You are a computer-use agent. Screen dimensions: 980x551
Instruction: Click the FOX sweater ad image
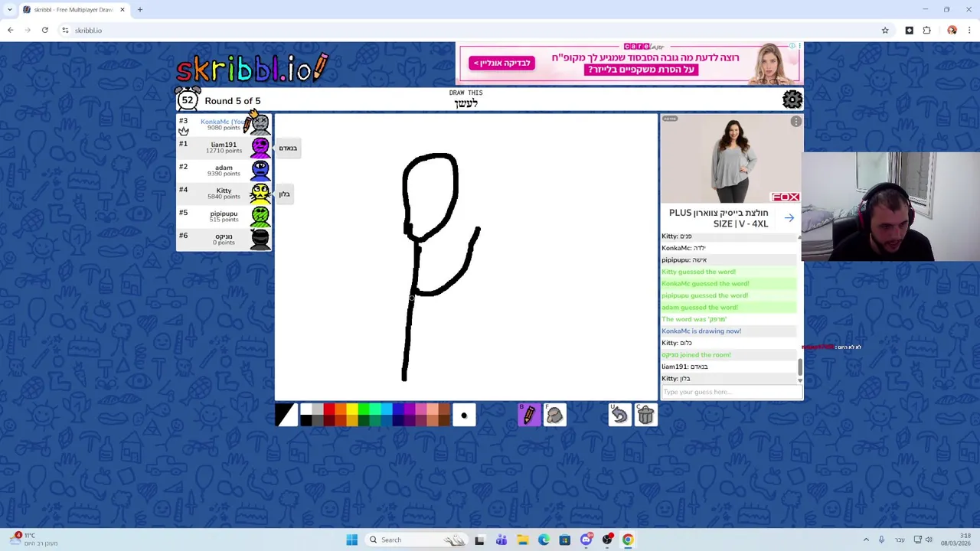(x=732, y=160)
